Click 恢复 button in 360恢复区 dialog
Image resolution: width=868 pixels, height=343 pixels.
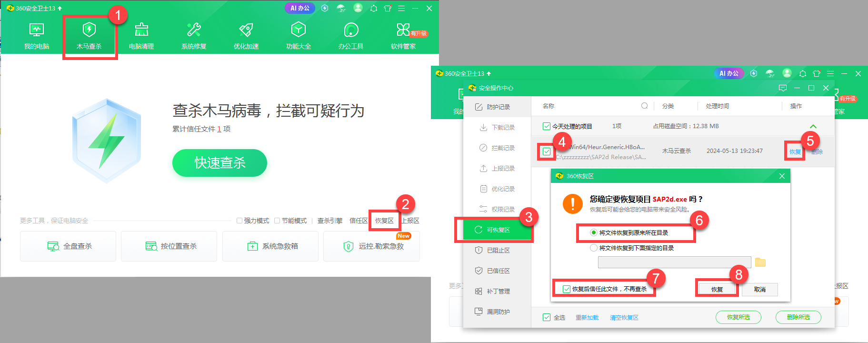717,290
